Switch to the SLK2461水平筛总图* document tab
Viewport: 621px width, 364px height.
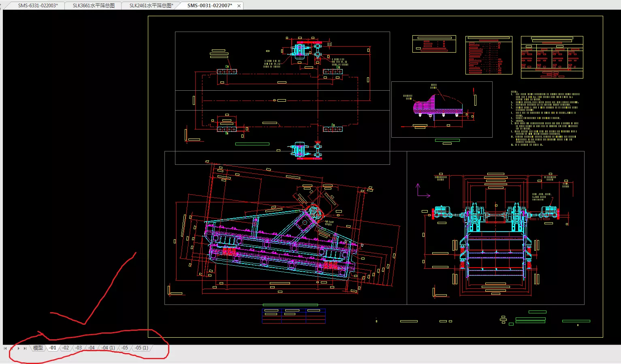tap(151, 6)
